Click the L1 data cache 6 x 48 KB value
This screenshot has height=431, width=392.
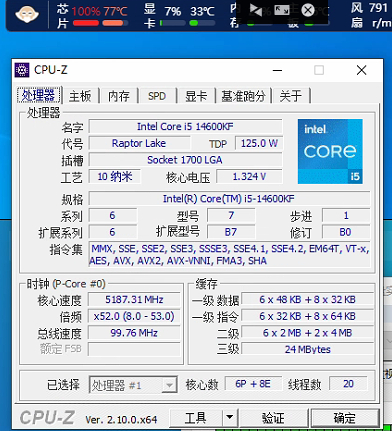tap(307, 299)
